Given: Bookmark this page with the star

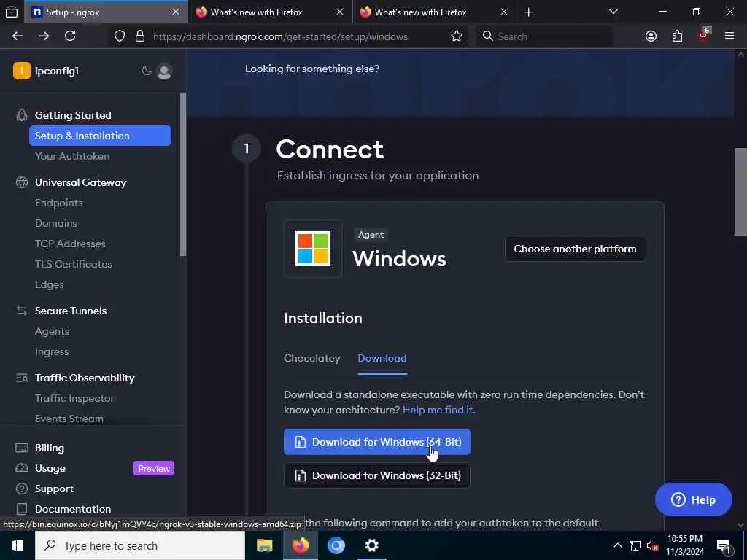Looking at the screenshot, I should click(457, 36).
